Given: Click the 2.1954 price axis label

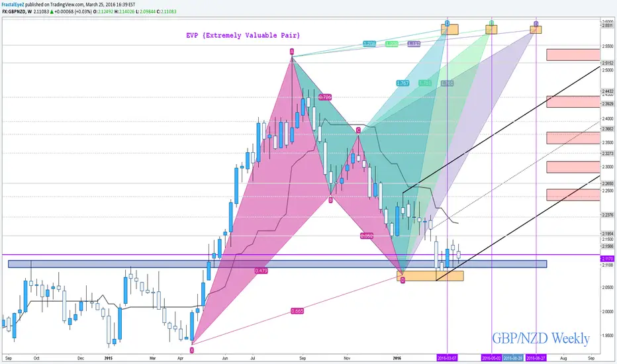Looking at the screenshot, I should 607,234.
